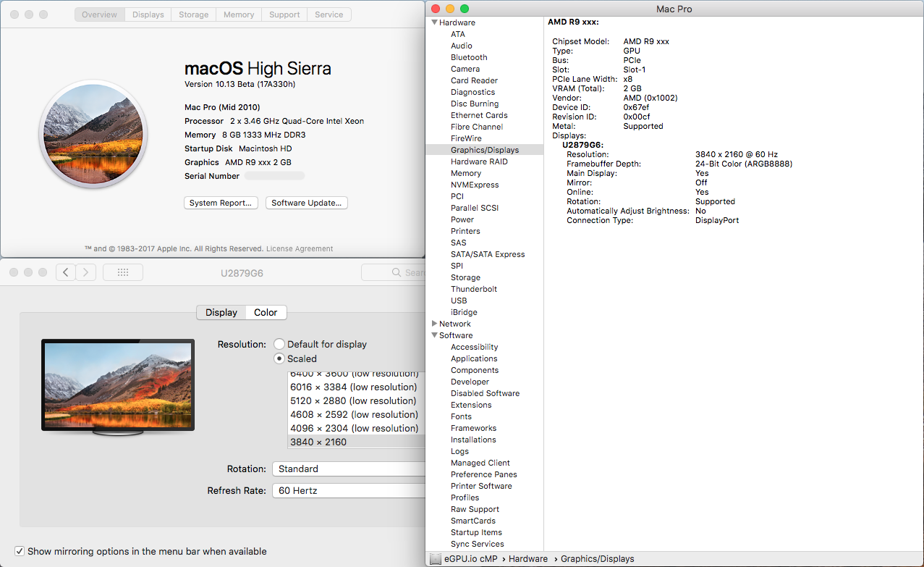This screenshot has width=924, height=567.
Task: Select Audio in the Hardware list
Action: (x=462, y=46)
